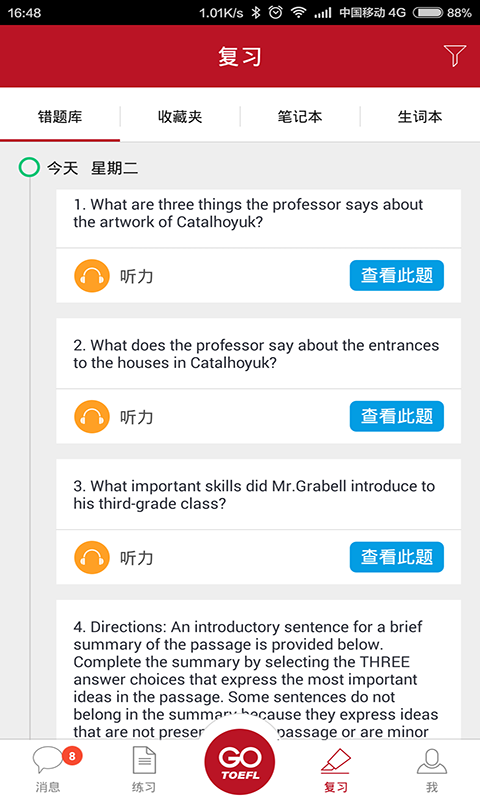Switch to the 收藏夹 tab
Viewport: 480px width, 800px height.
[x=180, y=117]
